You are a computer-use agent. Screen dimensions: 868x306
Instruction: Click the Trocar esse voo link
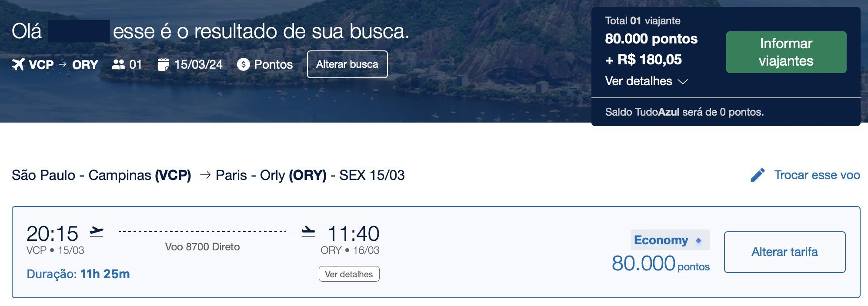click(x=817, y=175)
